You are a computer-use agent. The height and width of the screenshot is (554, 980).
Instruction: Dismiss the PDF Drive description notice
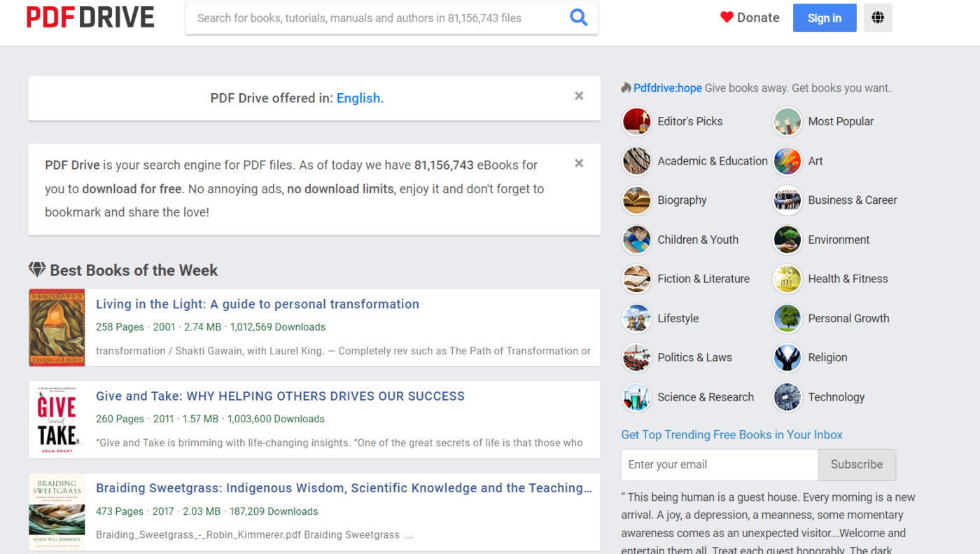pyautogui.click(x=579, y=163)
